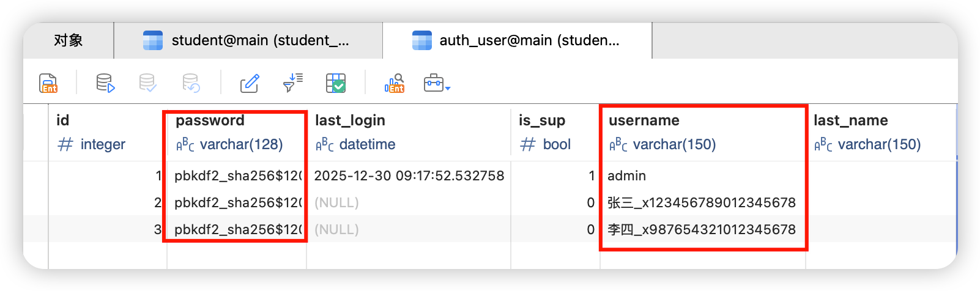Click the rollback transaction database icon

tap(191, 83)
